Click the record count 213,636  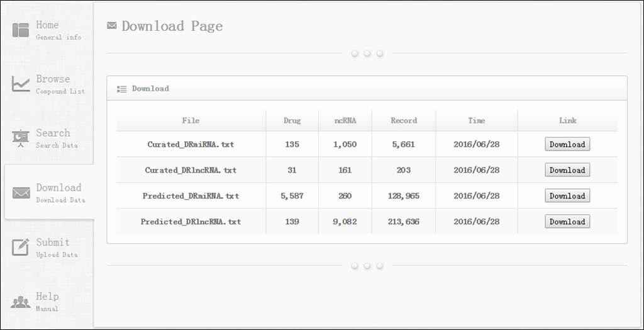[x=404, y=222]
